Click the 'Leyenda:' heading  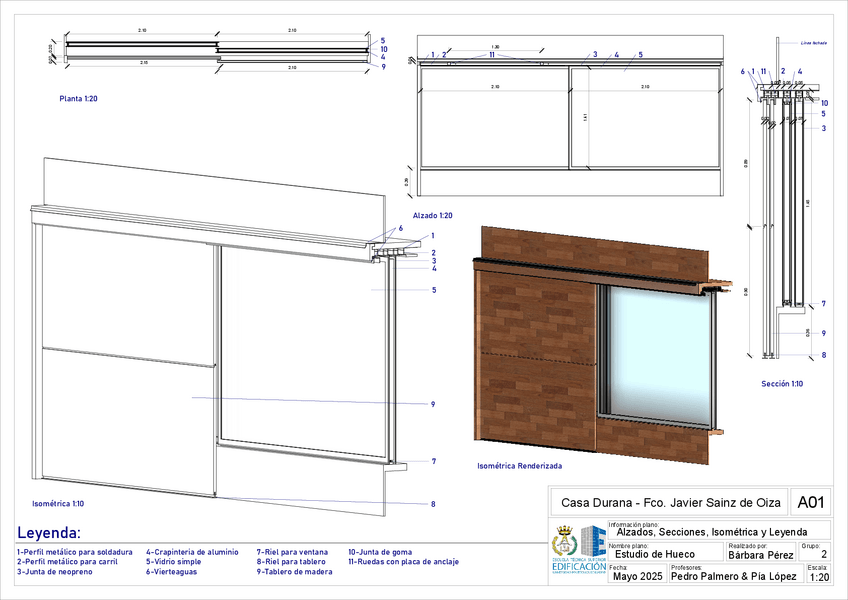coord(50,533)
